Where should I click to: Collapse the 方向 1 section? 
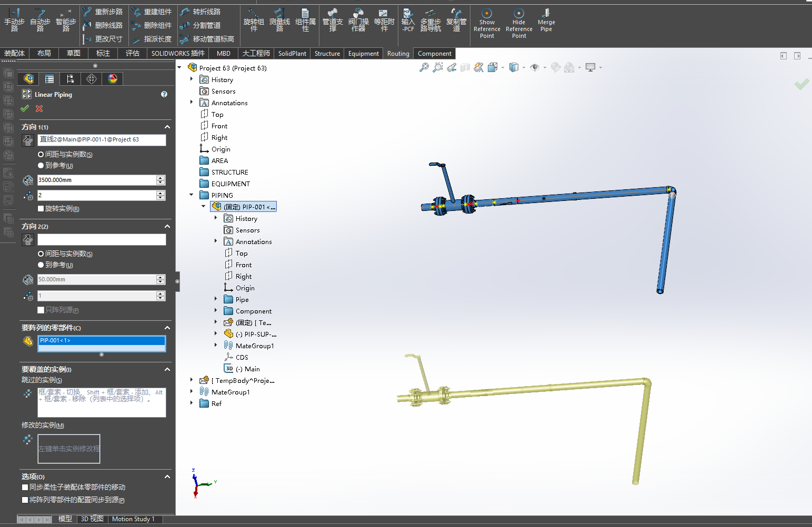pos(167,127)
